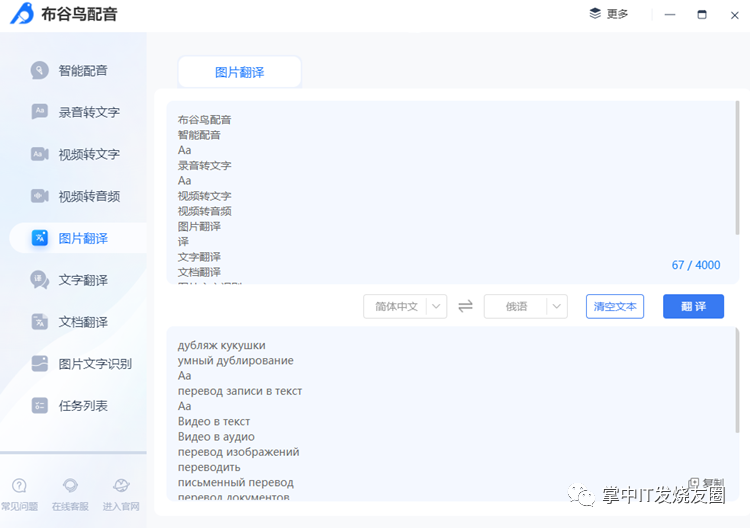
Task: Click the 'перевод записи в текст' line
Action: [x=240, y=391]
